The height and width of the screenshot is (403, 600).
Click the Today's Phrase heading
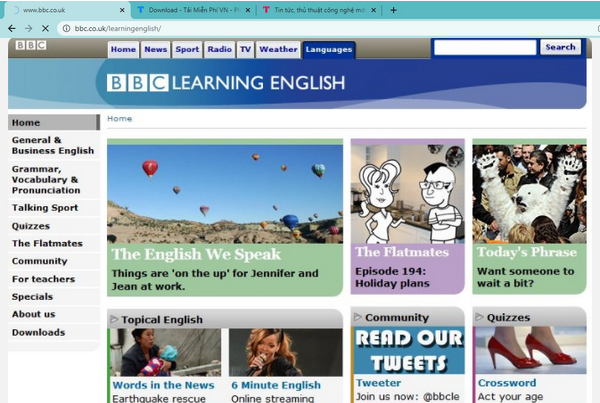[x=527, y=252]
